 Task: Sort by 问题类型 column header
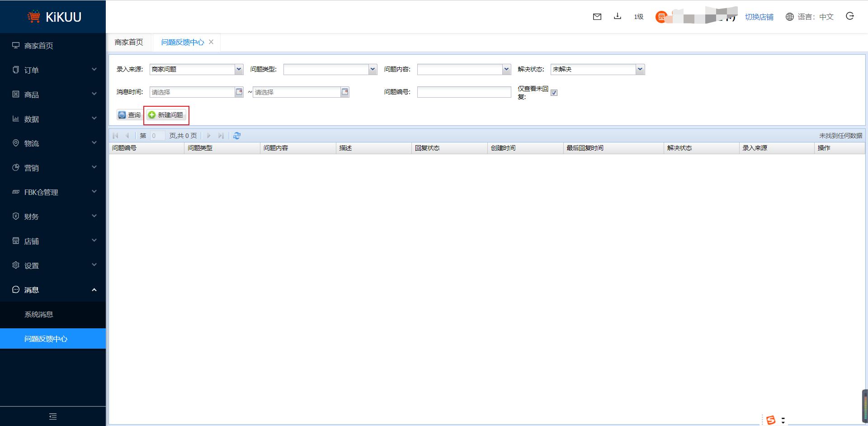point(222,148)
